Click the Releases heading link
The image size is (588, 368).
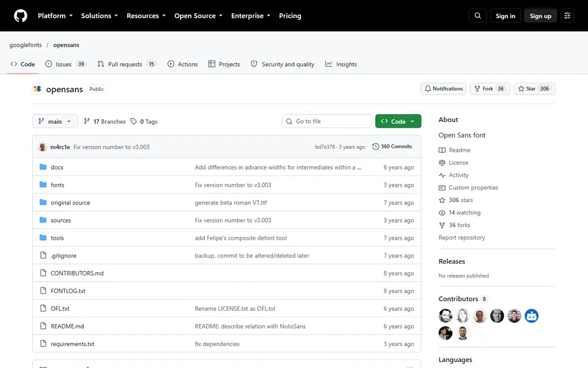(452, 261)
